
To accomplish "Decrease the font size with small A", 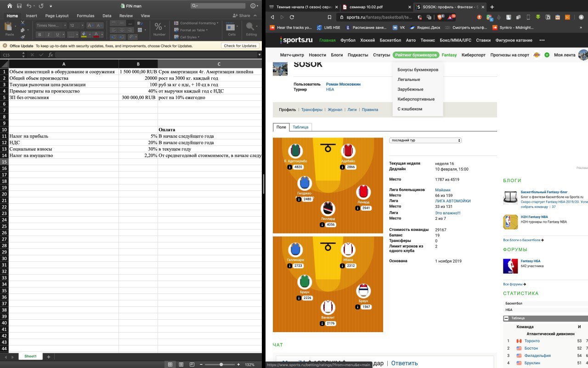I will pos(99,25).
